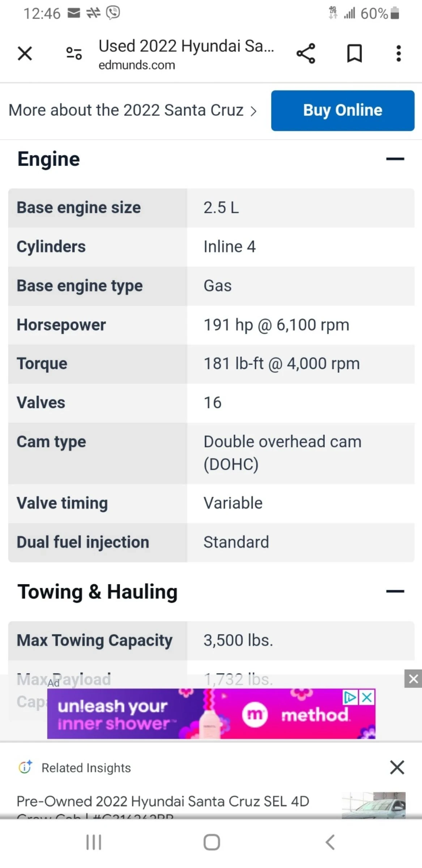Open More about the 2022 Santa Cruz
This screenshot has height=868, width=422.
pyautogui.click(x=132, y=110)
